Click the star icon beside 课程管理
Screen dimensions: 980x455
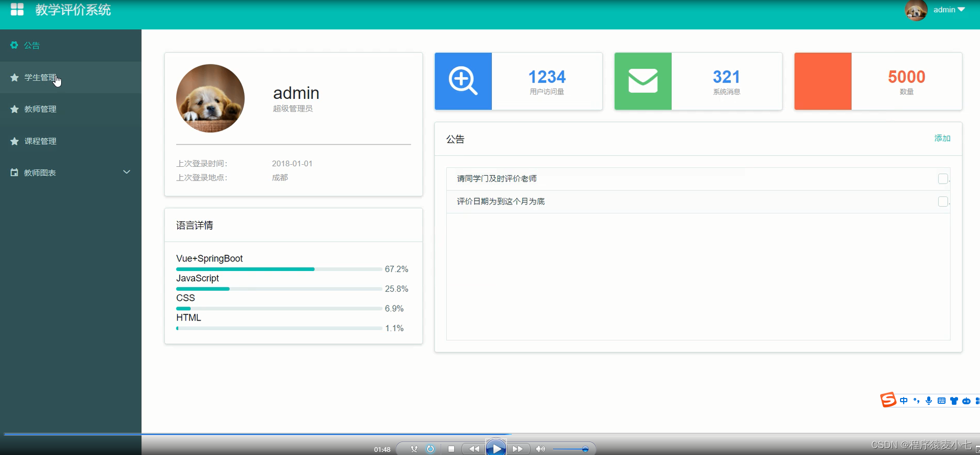[x=15, y=141]
